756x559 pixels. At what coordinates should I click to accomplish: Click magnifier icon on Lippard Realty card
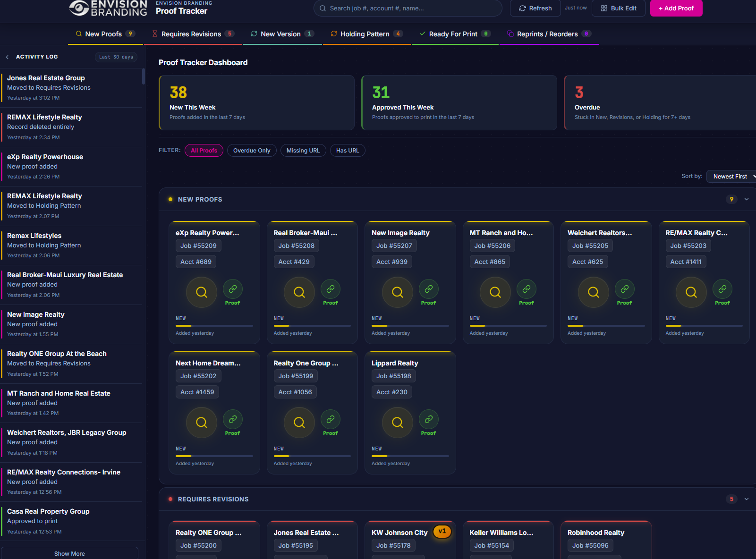pos(398,423)
